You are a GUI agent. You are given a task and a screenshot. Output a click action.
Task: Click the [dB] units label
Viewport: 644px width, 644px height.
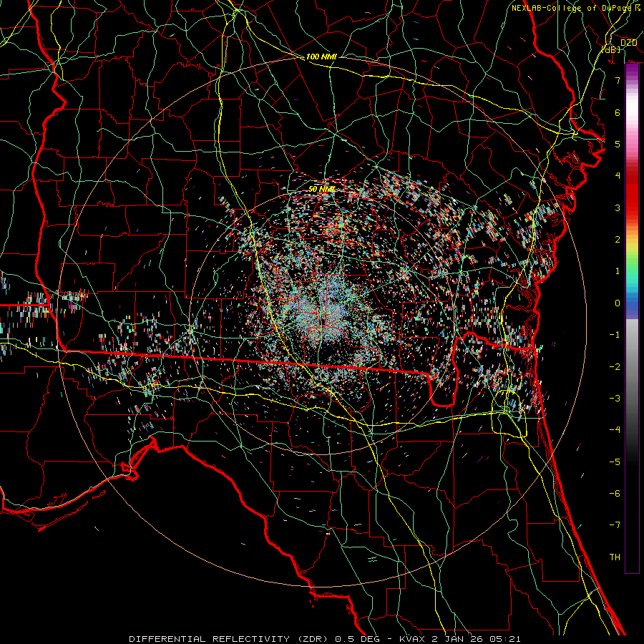(x=610, y=49)
